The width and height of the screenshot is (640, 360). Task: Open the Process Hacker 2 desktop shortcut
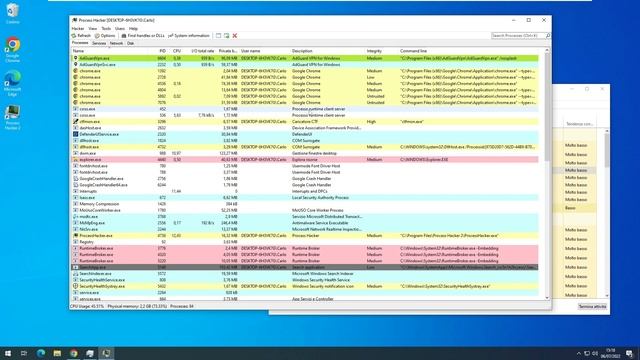click(13, 118)
